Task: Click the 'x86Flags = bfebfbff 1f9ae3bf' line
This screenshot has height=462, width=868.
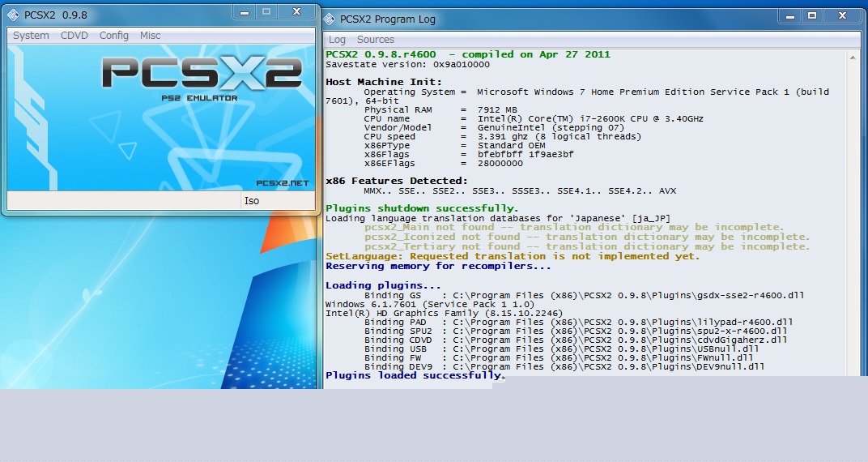Action: (468, 155)
